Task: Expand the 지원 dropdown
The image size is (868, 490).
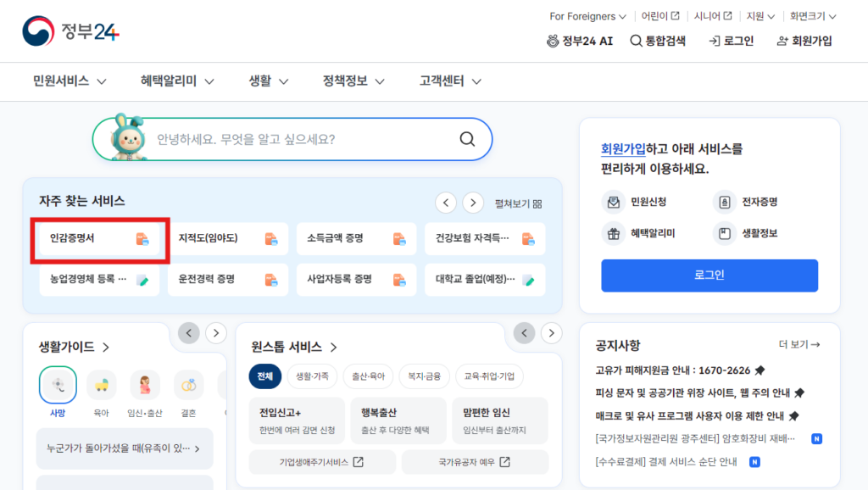Action: (x=760, y=16)
